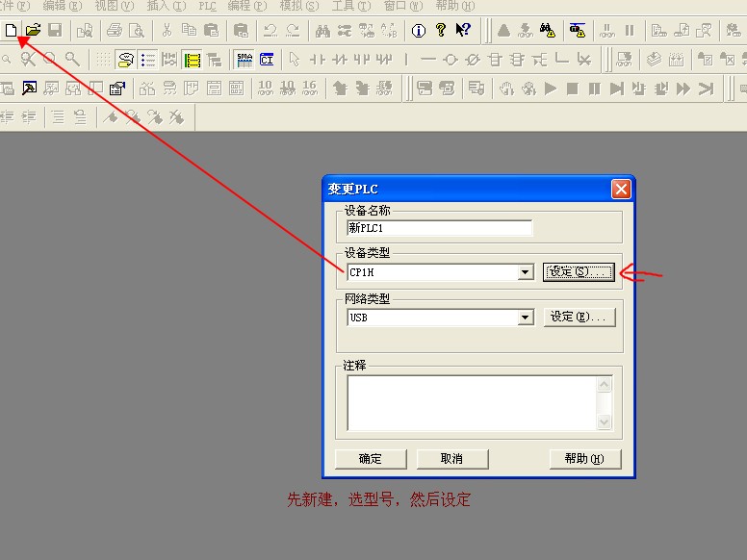Viewport: 747px width, 560px height.
Task: Open the 插入(I) menu
Action: (x=167, y=6)
